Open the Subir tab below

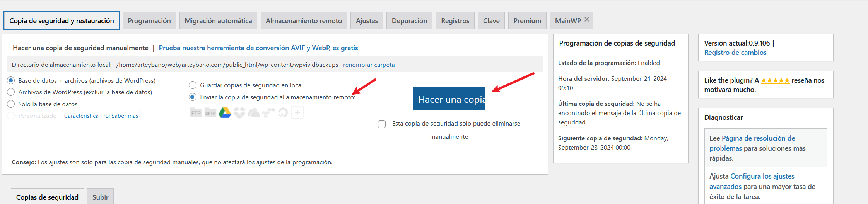point(100,197)
